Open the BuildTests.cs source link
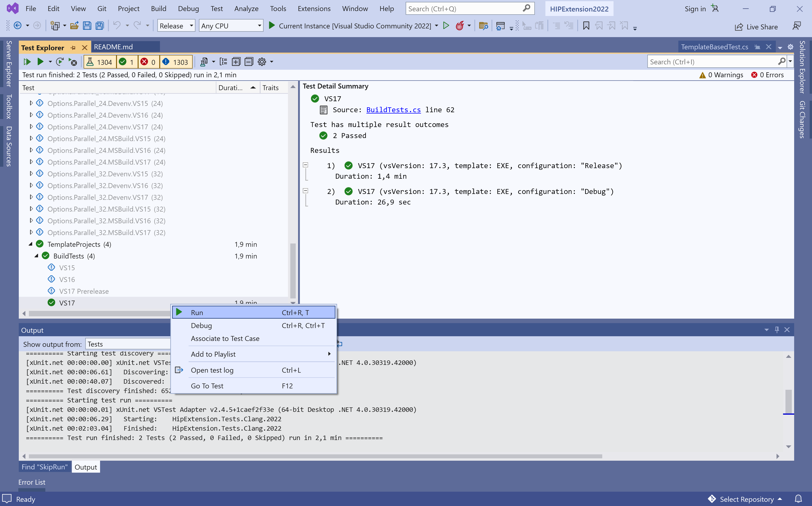Image resolution: width=812 pixels, height=506 pixels. pyautogui.click(x=393, y=110)
